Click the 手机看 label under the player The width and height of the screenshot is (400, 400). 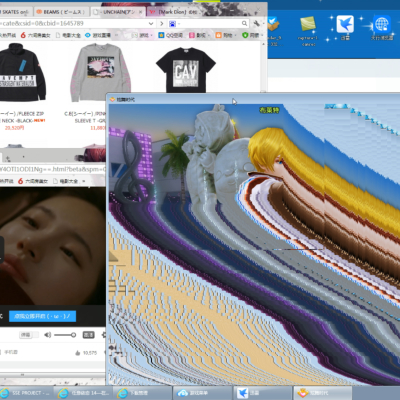[x=11, y=352]
